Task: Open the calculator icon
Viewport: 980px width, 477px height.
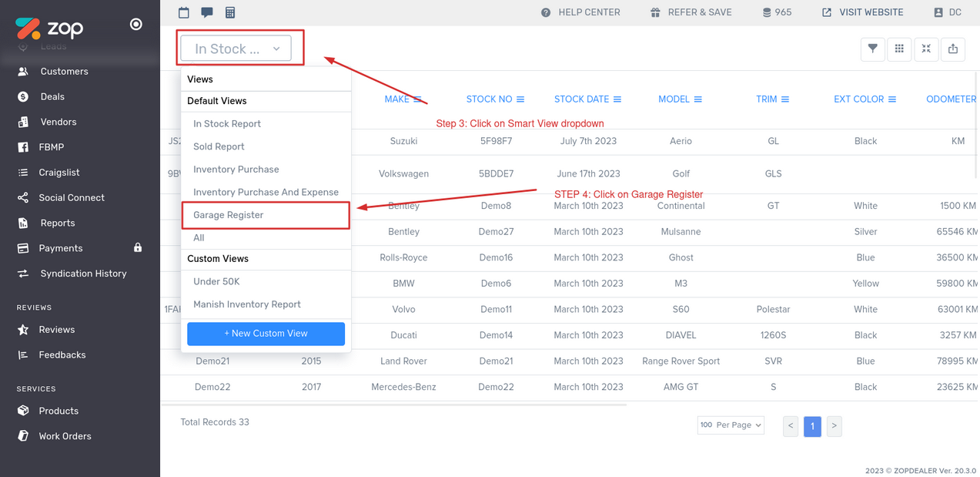Action: pyautogui.click(x=230, y=12)
